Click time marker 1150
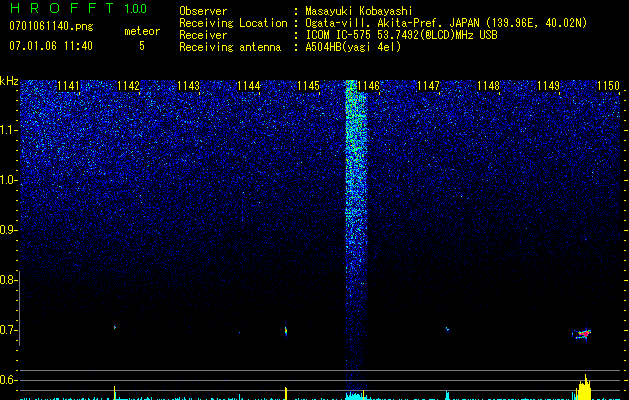Image resolution: width=629 pixels, height=400 pixels. (x=609, y=85)
